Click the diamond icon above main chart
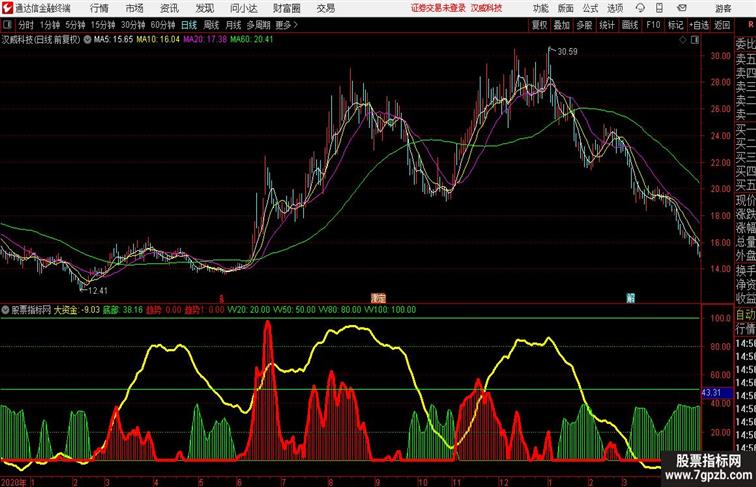The width and height of the screenshot is (756, 487). (x=683, y=40)
